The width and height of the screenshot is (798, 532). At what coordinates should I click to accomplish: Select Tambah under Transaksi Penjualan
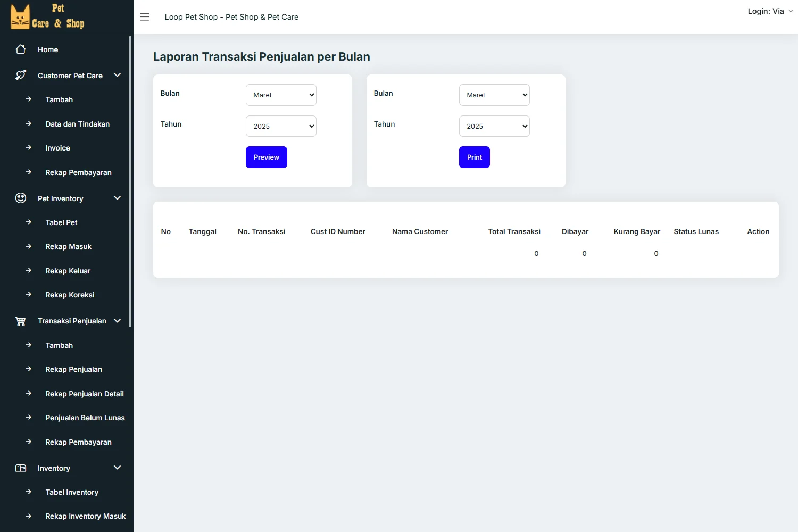pos(59,345)
